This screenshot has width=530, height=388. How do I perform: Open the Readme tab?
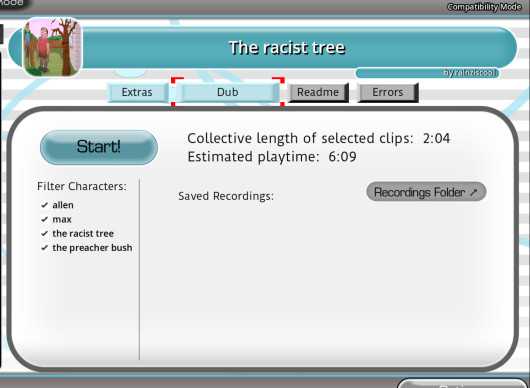[x=318, y=92]
